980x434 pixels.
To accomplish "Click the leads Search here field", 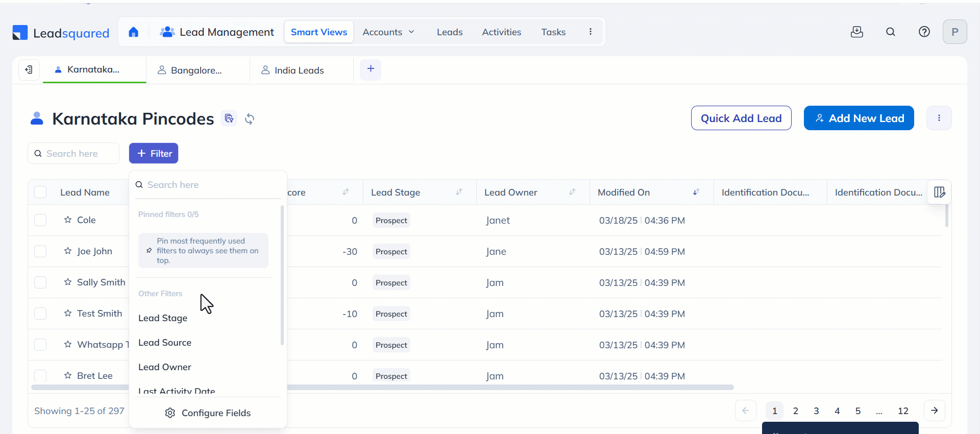I will point(73,153).
